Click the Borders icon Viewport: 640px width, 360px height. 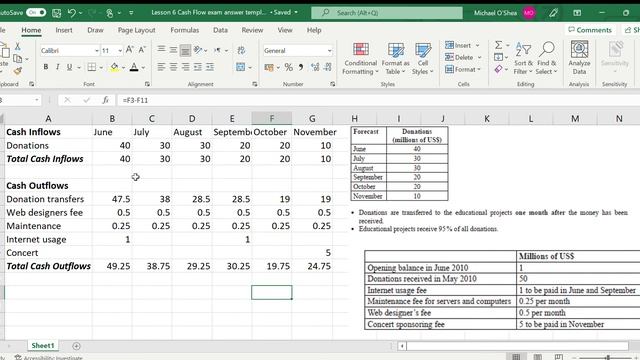pyautogui.click(x=91, y=67)
